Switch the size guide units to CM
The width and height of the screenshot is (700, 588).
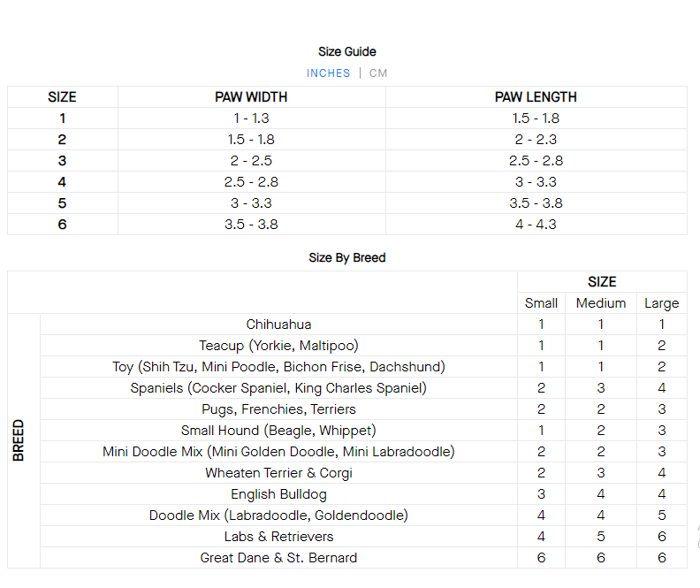[x=378, y=73]
